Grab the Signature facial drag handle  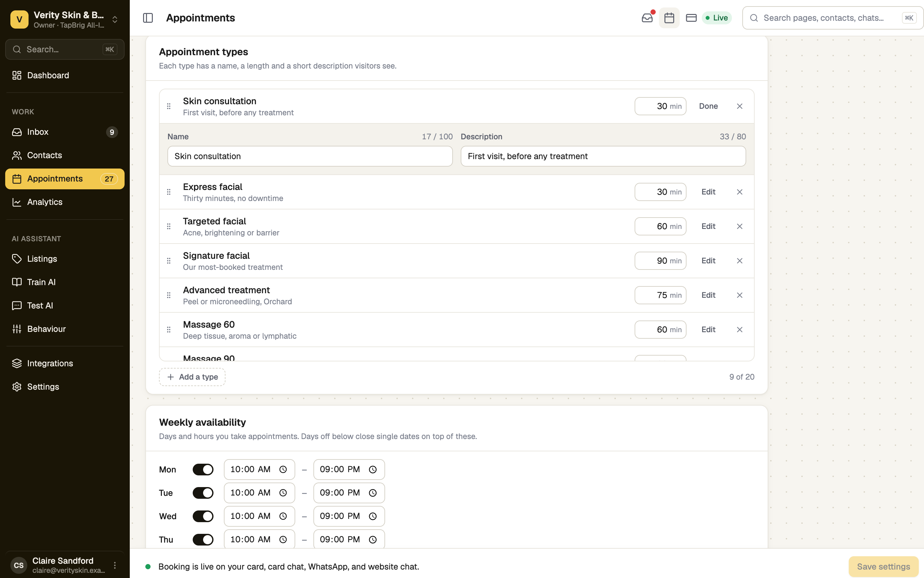[x=169, y=261]
